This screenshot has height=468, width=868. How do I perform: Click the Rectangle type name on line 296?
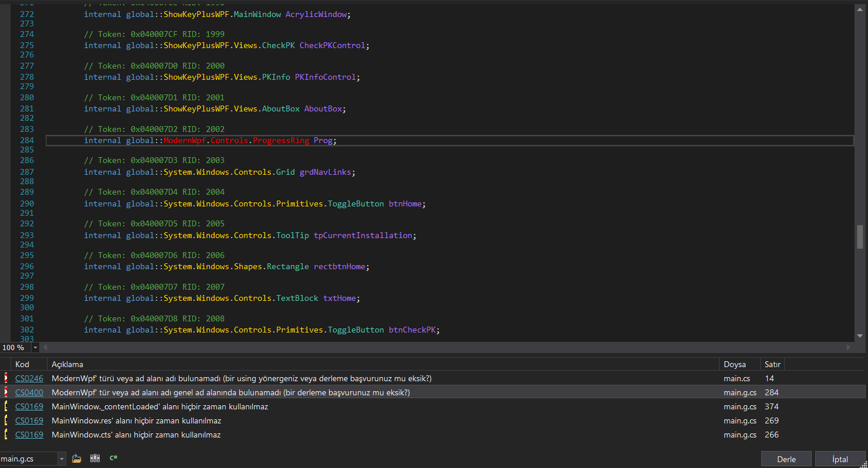(288, 266)
